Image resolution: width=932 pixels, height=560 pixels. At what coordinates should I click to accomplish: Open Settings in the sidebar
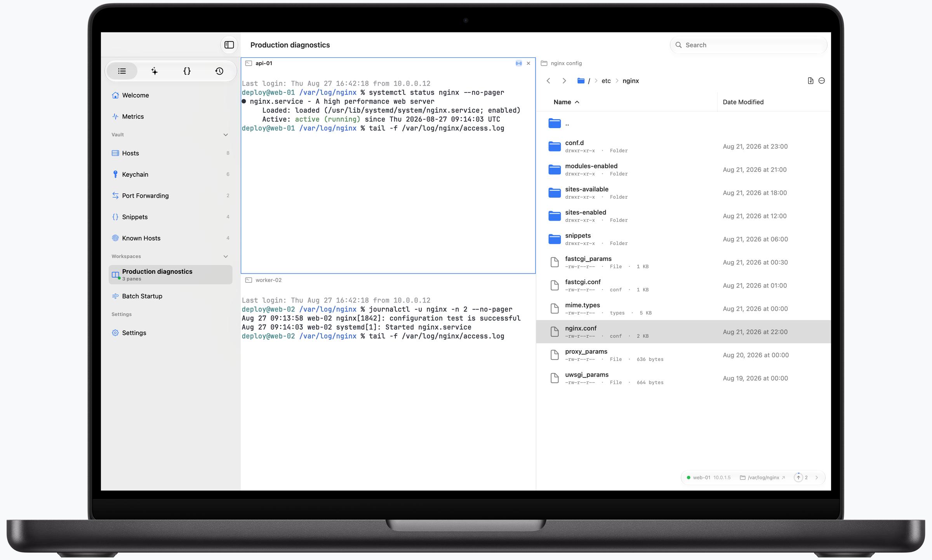170,333
